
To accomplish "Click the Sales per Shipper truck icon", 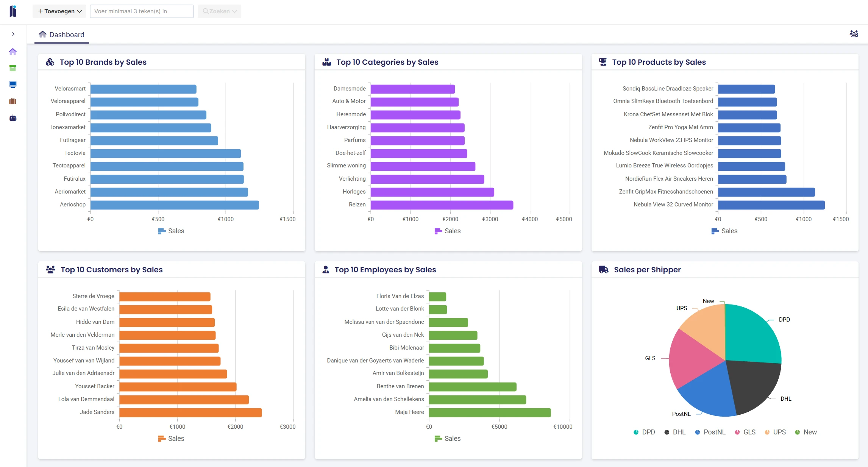I will coord(604,270).
